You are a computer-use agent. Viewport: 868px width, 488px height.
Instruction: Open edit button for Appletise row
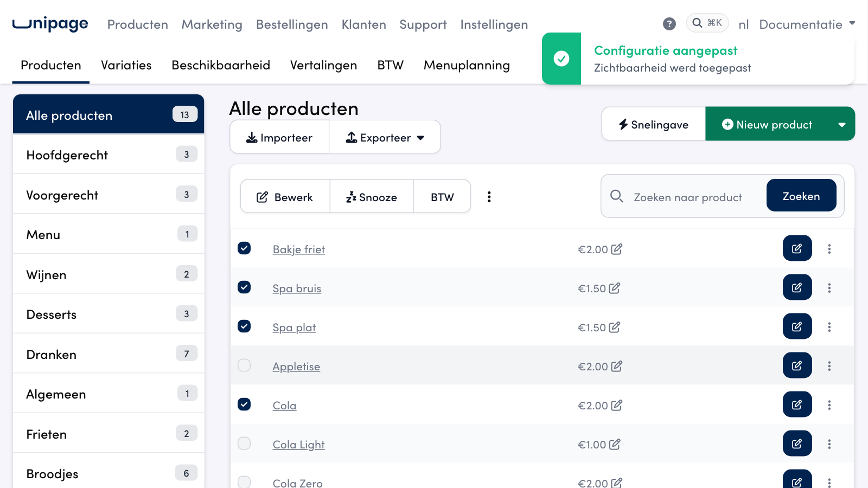click(797, 365)
